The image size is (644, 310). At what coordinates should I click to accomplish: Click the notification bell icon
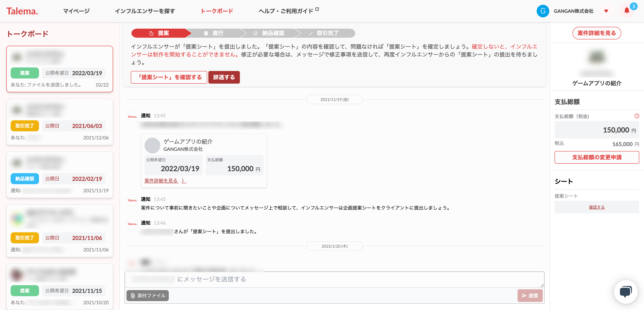click(626, 11)
